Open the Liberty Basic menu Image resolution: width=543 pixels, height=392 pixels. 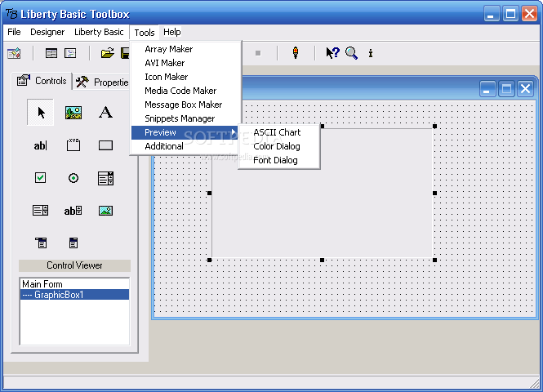tap(99, 32)
